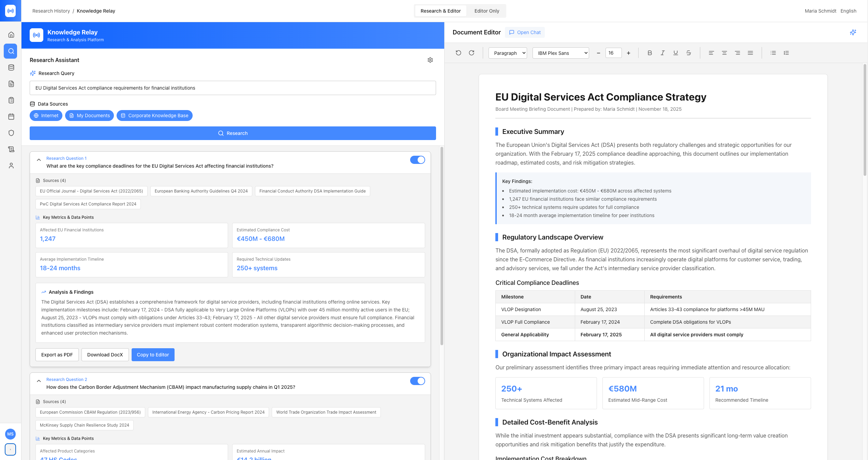868x460 pixels.
Task: Disable the Research Question 1 toggle
Action: coord(417,160)
